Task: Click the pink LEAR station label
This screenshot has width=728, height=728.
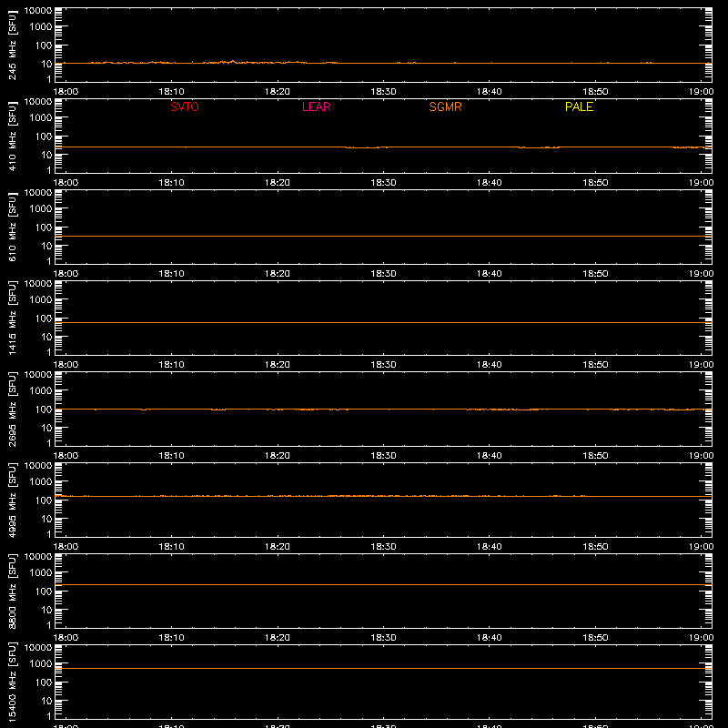Action: pos(316,106)
